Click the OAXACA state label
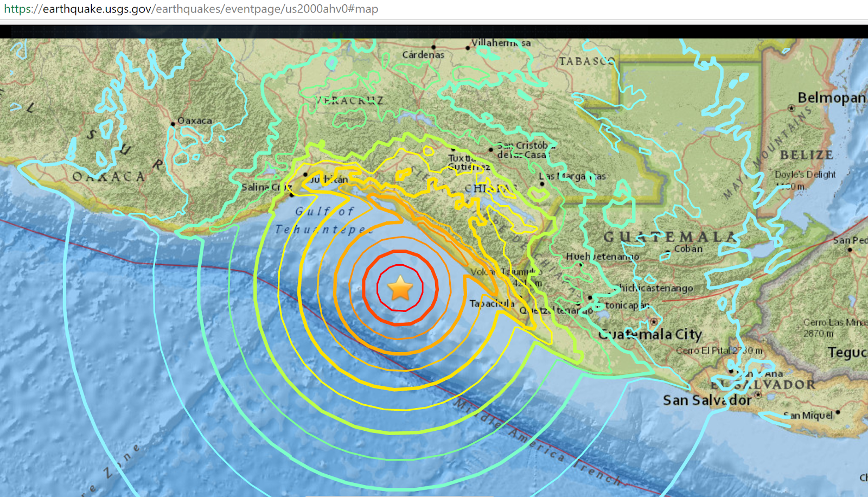868x497 pixels. (x=109, y=176)
